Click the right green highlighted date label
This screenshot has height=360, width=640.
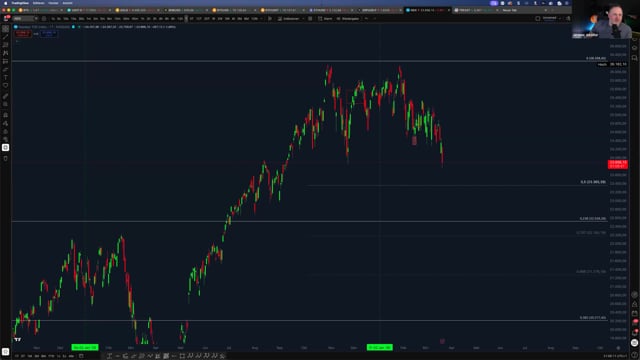pyautogui.click(x=380, y=347)
